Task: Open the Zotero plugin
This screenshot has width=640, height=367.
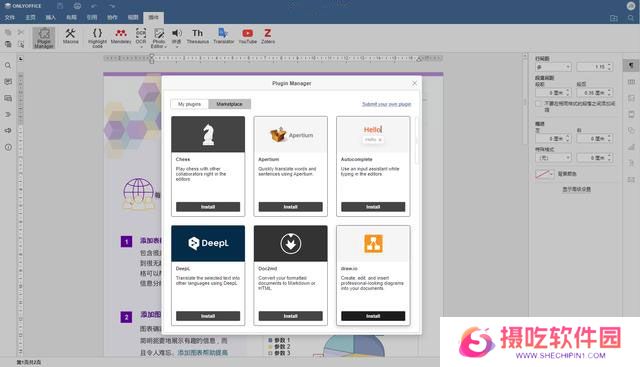Action: 268,36
